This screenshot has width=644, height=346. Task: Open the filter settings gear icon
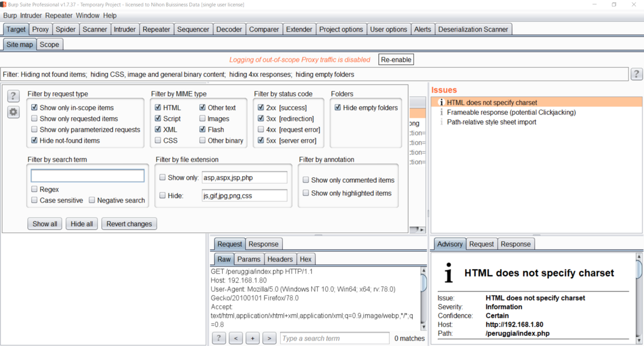point(13,112)
